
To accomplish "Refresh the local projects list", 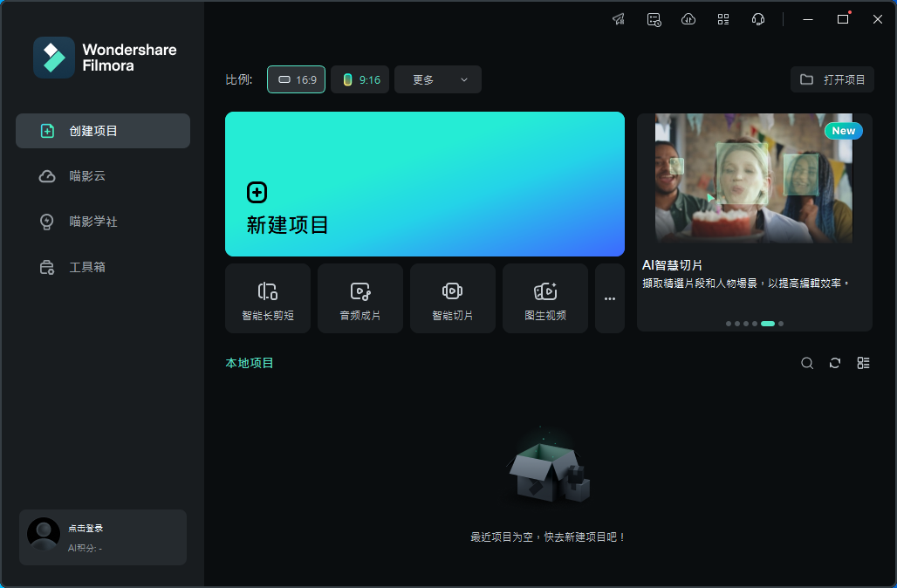I will point(835,363).
